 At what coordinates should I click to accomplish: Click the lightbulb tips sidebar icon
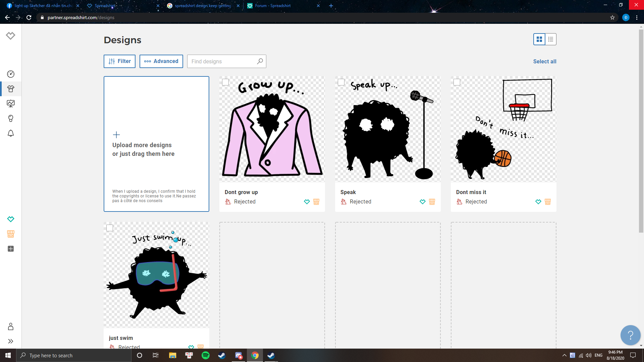[x=11, y=118]
